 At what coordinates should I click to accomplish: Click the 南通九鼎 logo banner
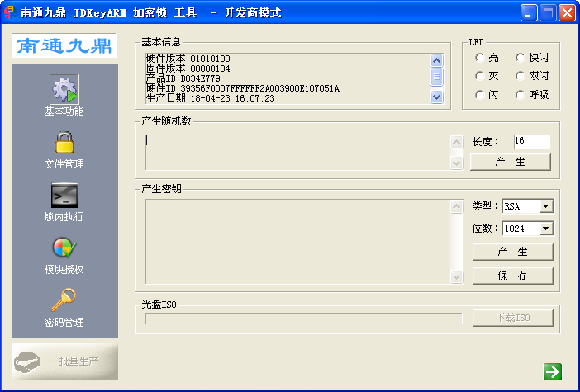[64, 45]
